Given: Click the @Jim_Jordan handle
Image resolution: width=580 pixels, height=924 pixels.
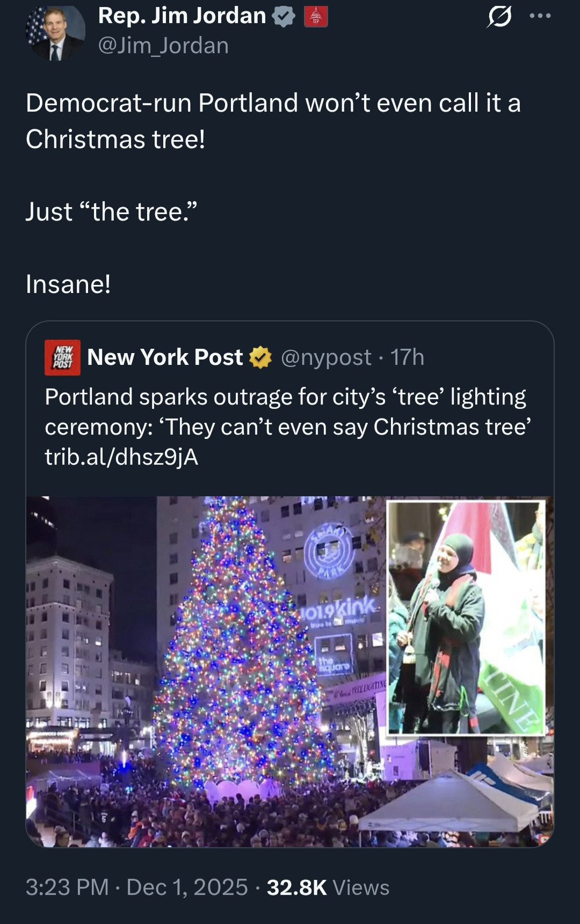Looking at the screenshot, I should click(x=163, y=46).
